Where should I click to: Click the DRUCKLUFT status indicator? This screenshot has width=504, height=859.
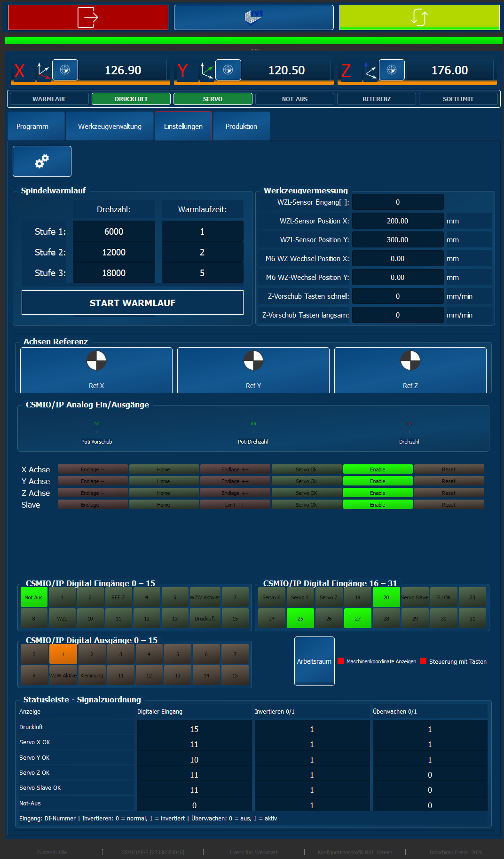(131, 99)
